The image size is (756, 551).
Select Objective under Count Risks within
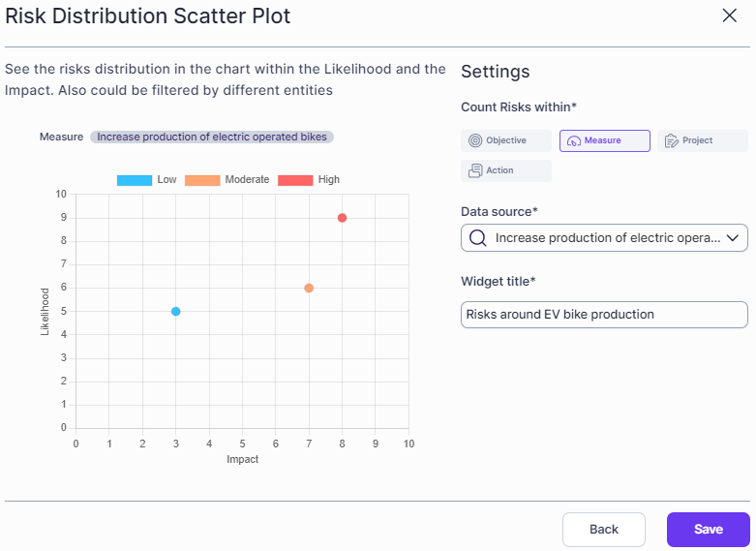click(x=506, y=141)
